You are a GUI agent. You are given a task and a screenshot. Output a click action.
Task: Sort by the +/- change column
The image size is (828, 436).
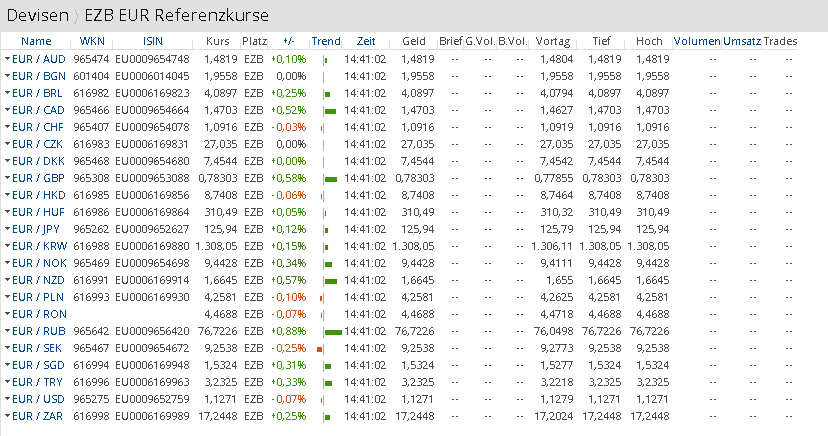pos(289,41)
